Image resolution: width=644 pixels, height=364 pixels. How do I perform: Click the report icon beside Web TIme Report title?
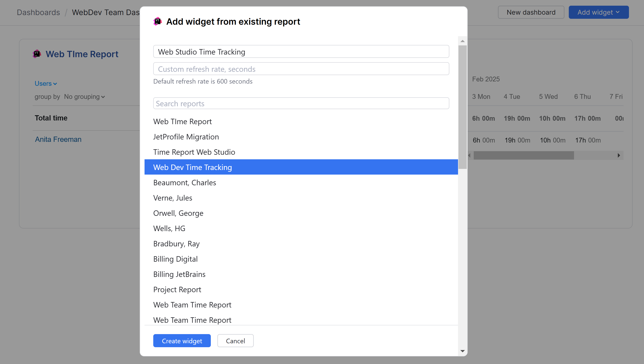coord(37,54)
